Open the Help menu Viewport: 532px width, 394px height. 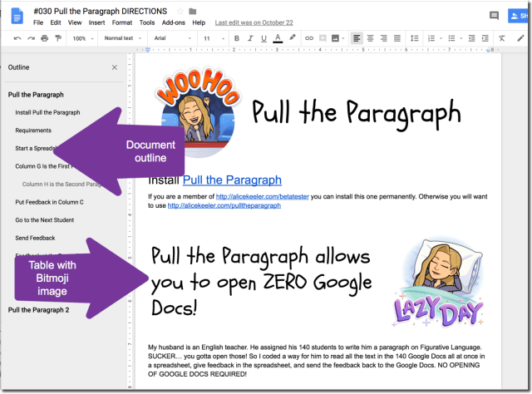point(199,22)
